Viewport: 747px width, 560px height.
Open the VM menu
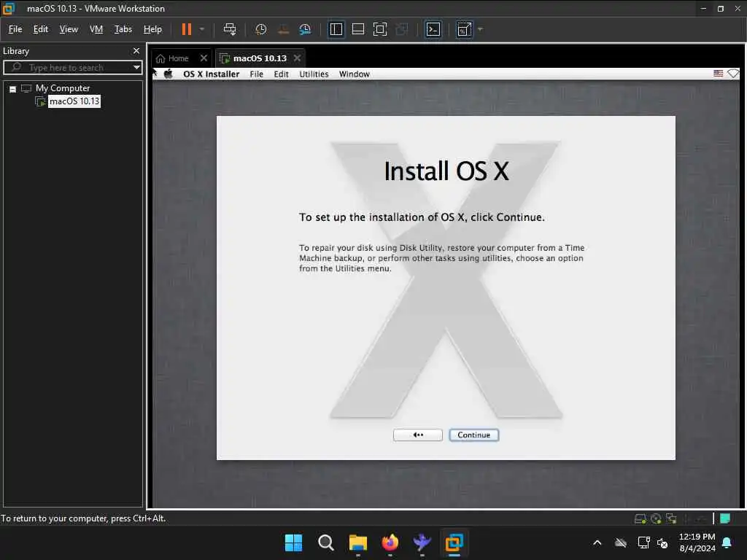(x=96, y=29)
